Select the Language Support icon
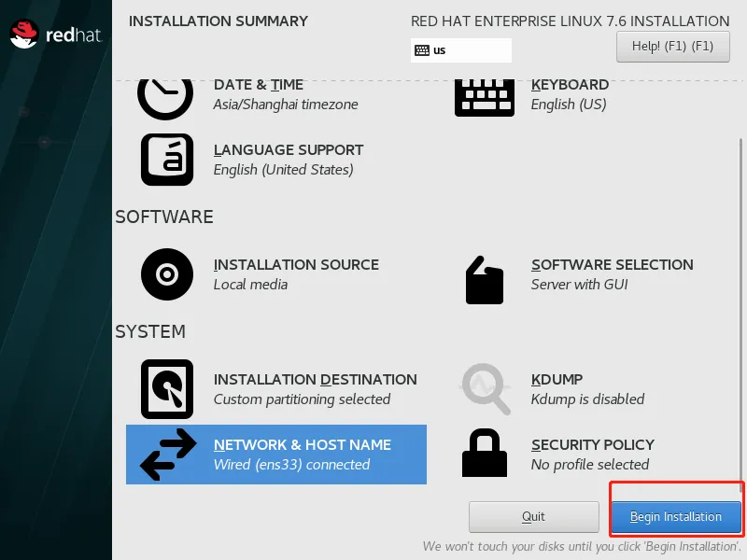This screenshot has width=747, height=560. click(165, 159)
